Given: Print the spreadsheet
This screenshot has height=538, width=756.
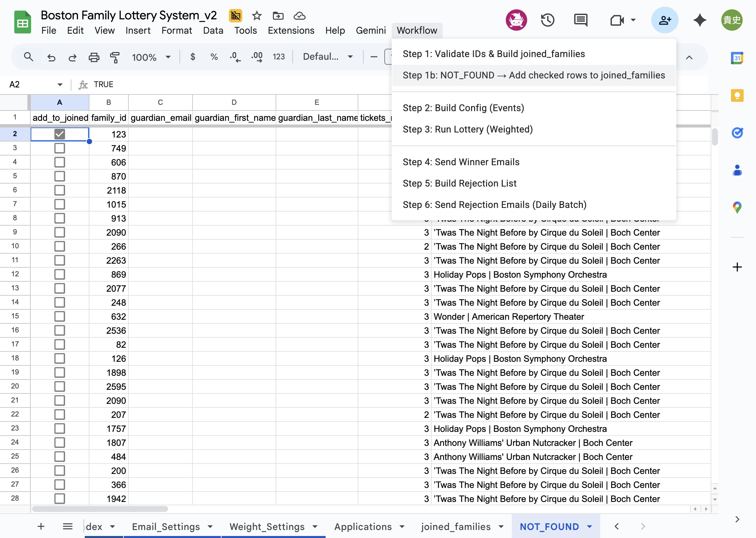Looking at the screenshot, I should click(94, 57).
